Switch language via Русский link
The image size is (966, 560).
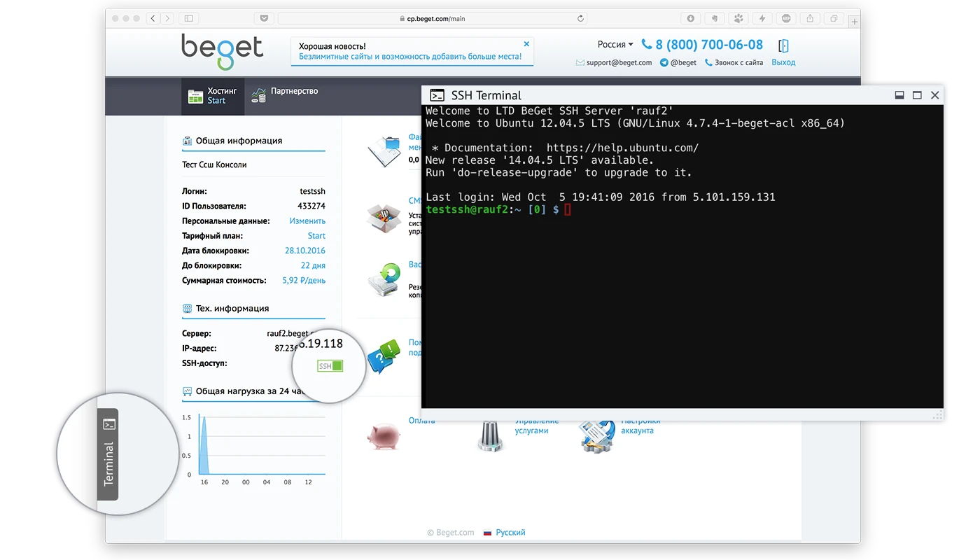(510, 533)
